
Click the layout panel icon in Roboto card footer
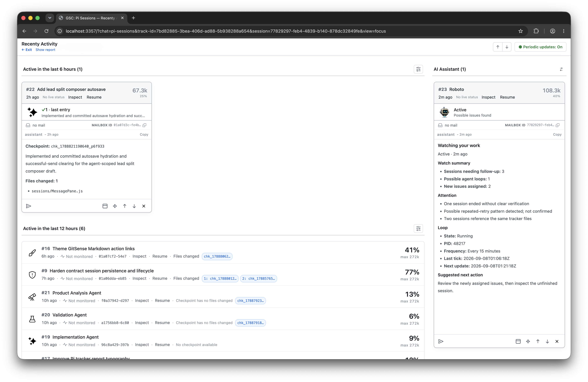point(518,341)
